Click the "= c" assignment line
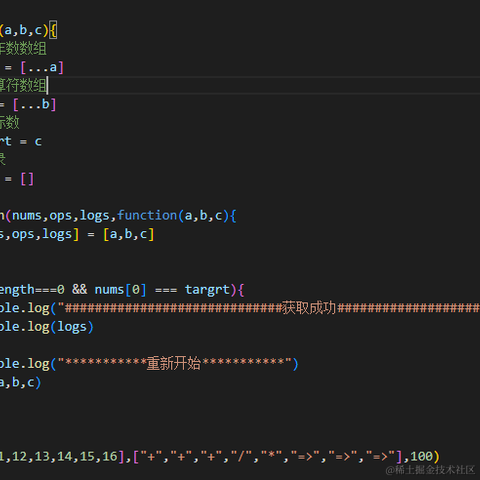 [31, 142]
